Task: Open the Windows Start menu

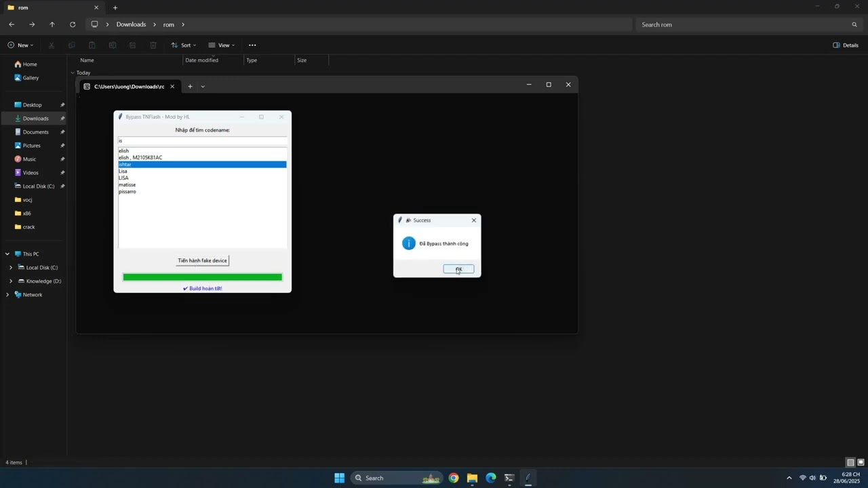Action: [x=340, y=478]
